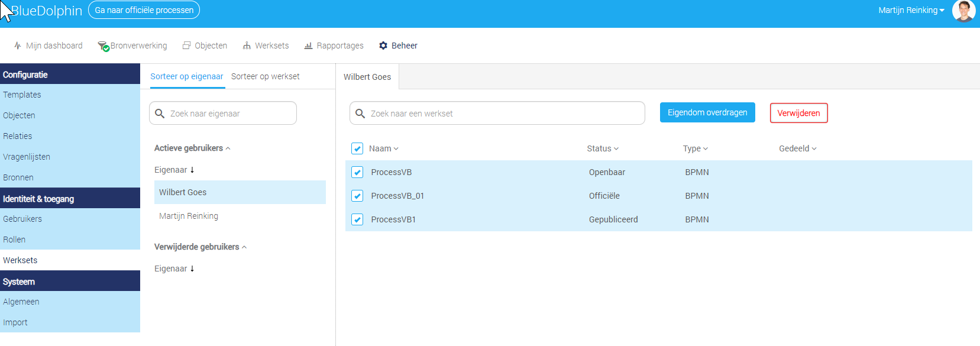The height and width of the screenshot is (346, 980).
Task: Open the Status column filter
Action: (x=603, y=148)
